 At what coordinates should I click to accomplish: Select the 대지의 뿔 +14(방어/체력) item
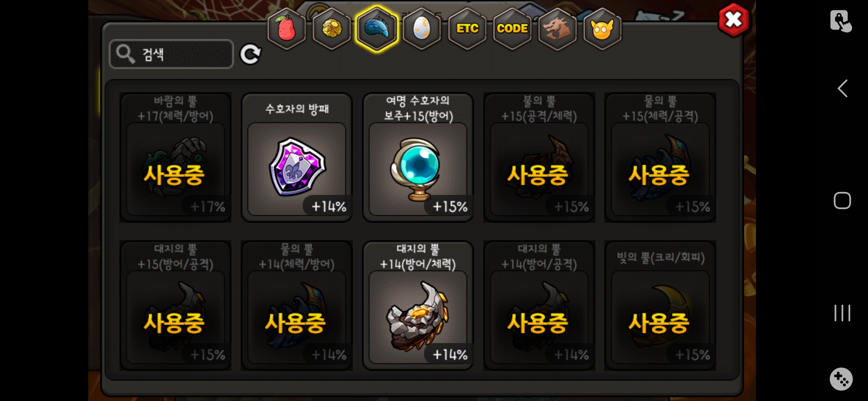click(x=418, y=306)
